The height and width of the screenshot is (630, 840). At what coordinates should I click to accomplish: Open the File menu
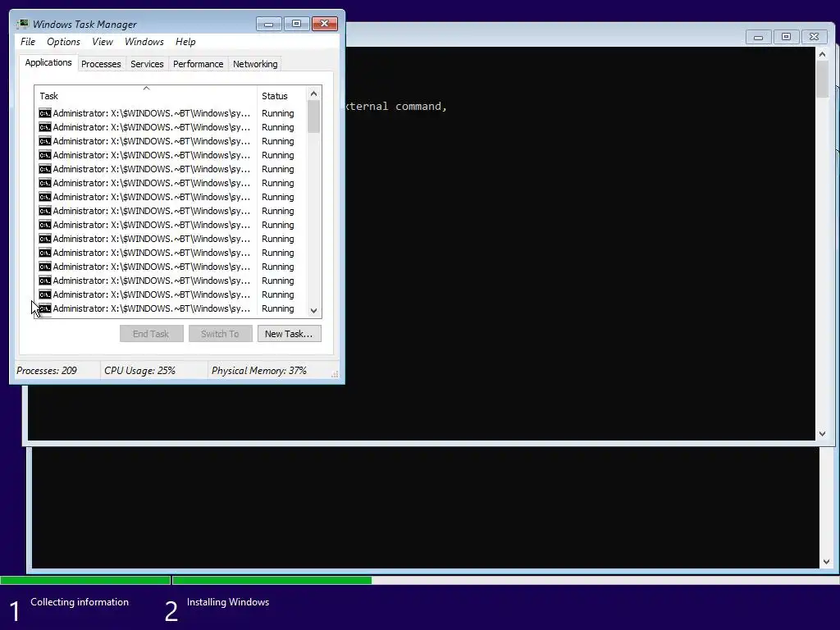pos(28,42)
